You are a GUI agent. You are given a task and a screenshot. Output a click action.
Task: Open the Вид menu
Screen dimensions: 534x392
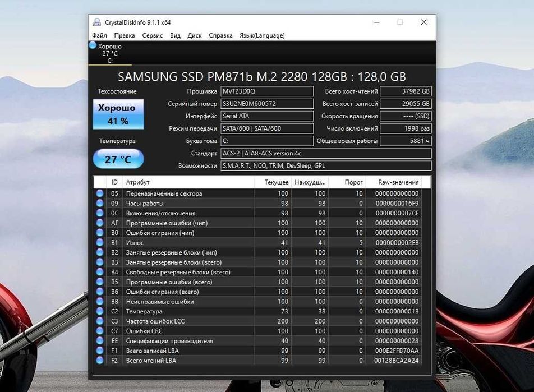point(175,35)
